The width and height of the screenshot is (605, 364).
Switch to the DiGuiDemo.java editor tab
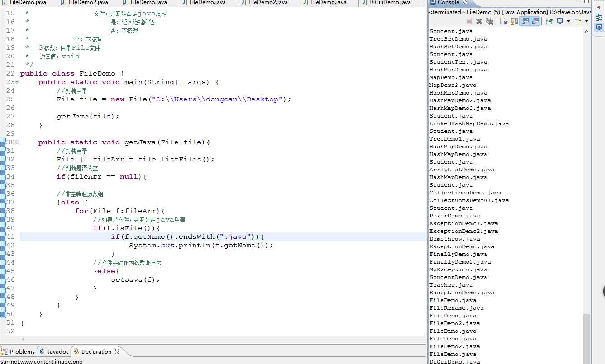390,2
